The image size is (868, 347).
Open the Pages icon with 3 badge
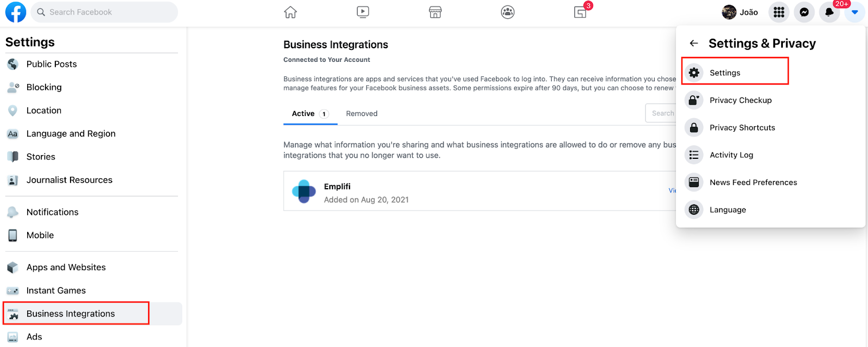580,12
